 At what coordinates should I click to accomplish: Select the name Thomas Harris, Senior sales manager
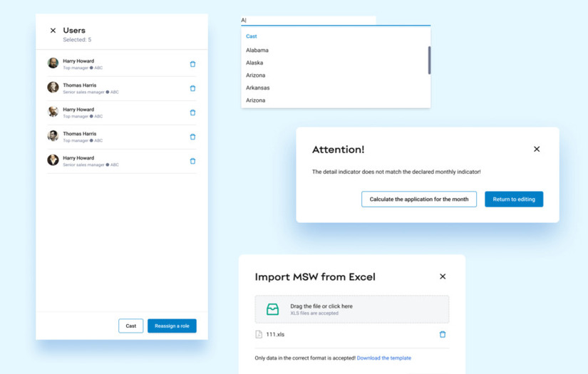click(x=80, y=85)
